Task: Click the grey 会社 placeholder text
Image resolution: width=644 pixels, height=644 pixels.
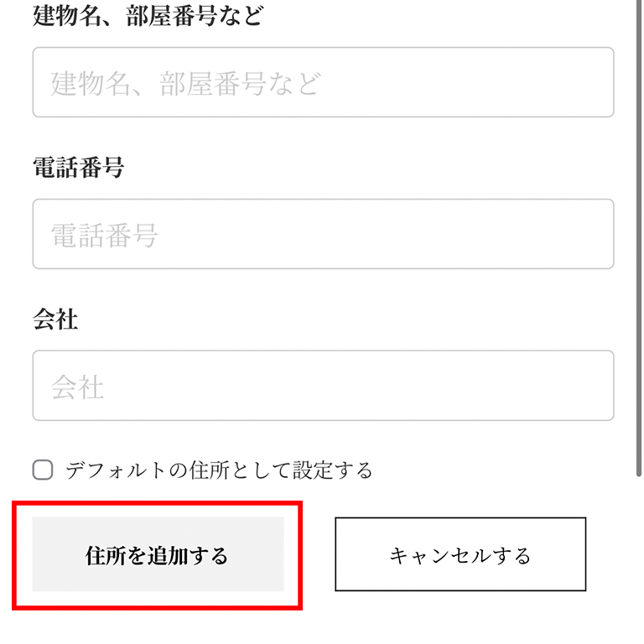Action: coord(77,387)
